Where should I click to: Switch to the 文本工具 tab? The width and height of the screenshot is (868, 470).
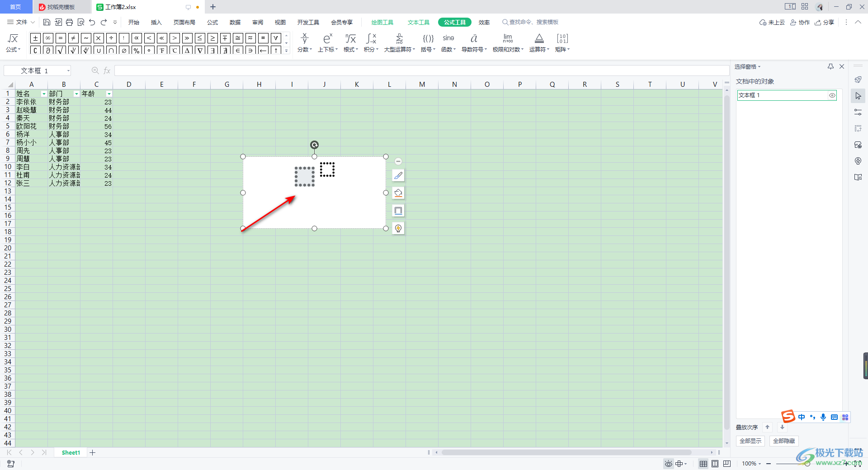pyautogui.click(x=419, y=22)
